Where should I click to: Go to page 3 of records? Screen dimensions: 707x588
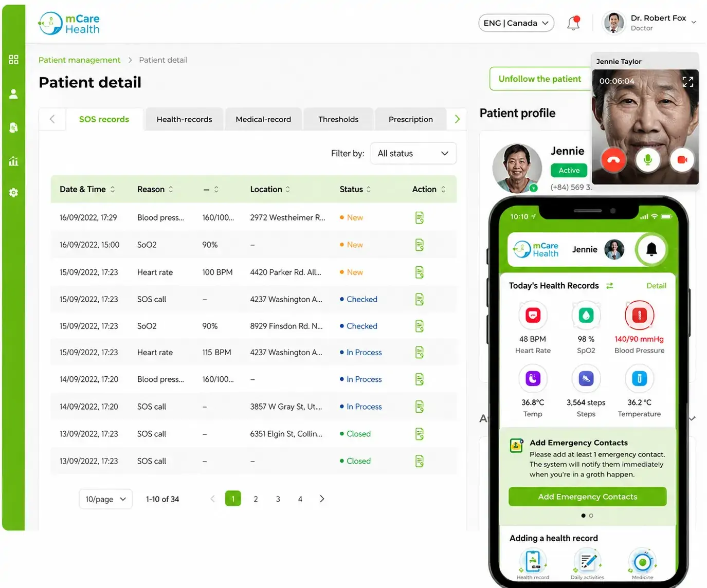[278, 499]
